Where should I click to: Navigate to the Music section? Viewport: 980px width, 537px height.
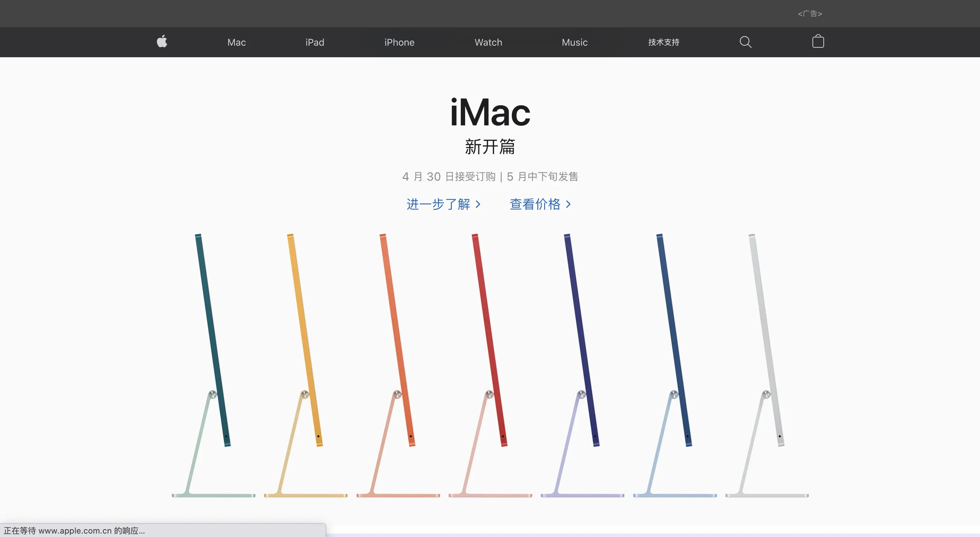(574, 42)
